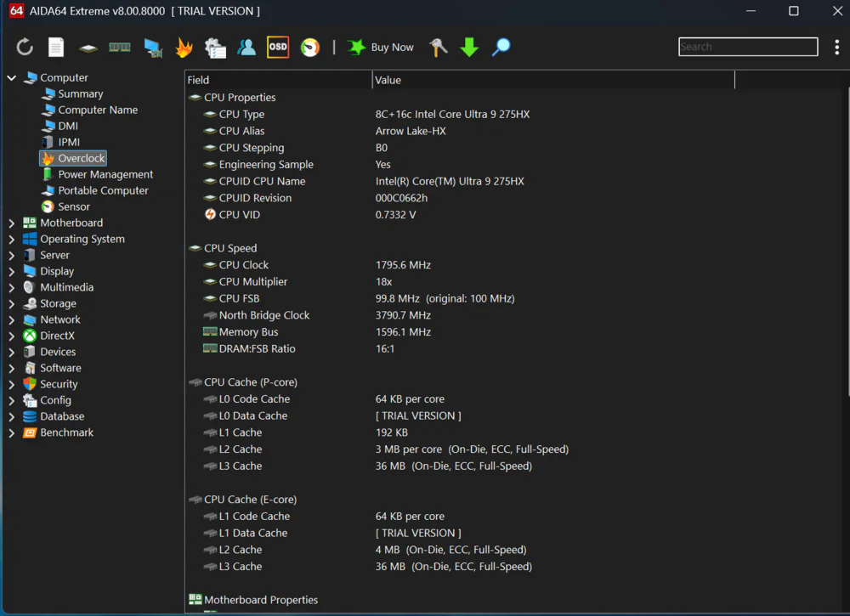Expand the Storage tree node
850x616 pixels.
pos(12,304)
